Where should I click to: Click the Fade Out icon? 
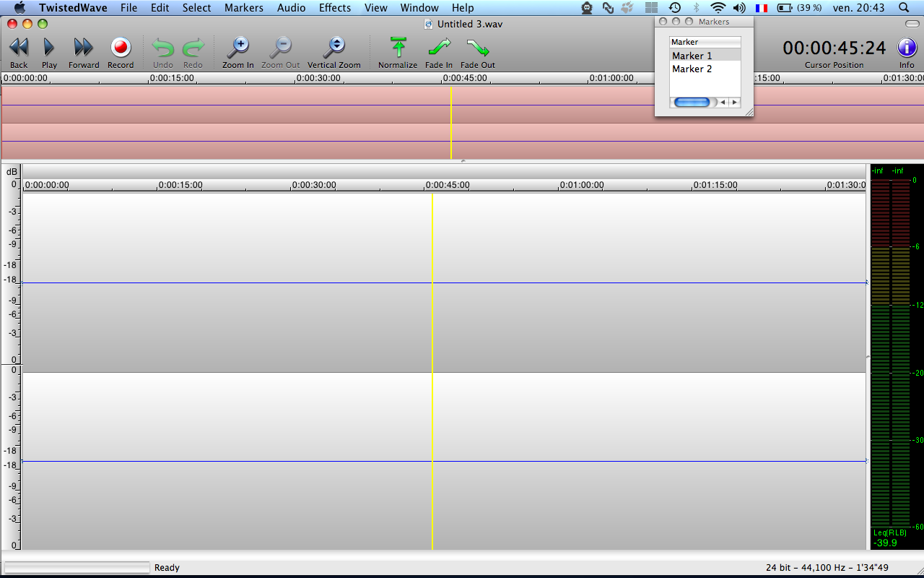478,48
